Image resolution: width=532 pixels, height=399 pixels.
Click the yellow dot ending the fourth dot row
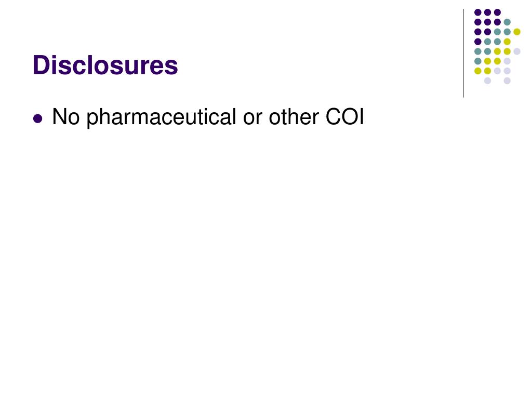507,42
